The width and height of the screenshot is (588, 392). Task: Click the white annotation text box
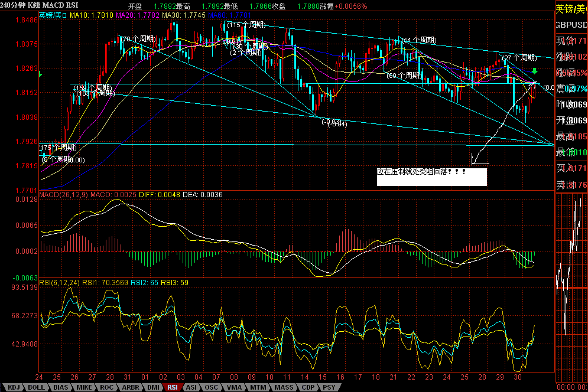pyautogui.click(x=431, y=177)
